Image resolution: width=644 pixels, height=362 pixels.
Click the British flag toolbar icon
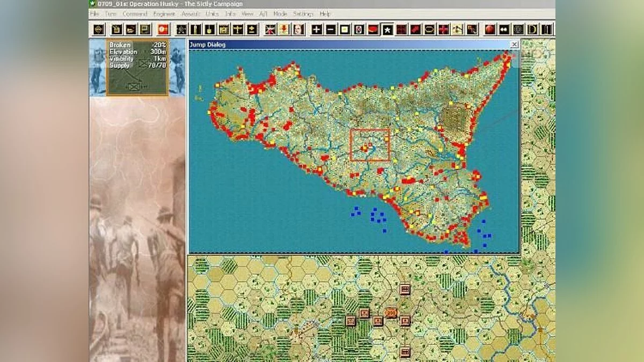pos(270,29)
